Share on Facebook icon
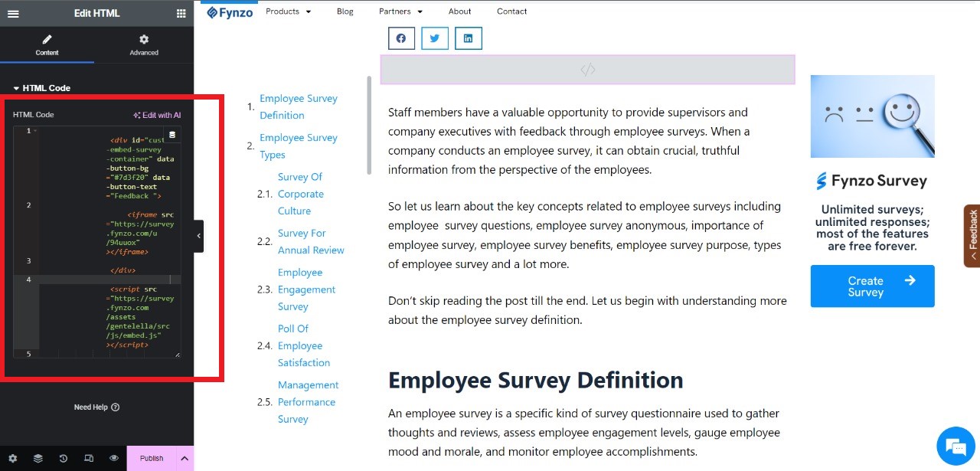 (x=401, y=38)
